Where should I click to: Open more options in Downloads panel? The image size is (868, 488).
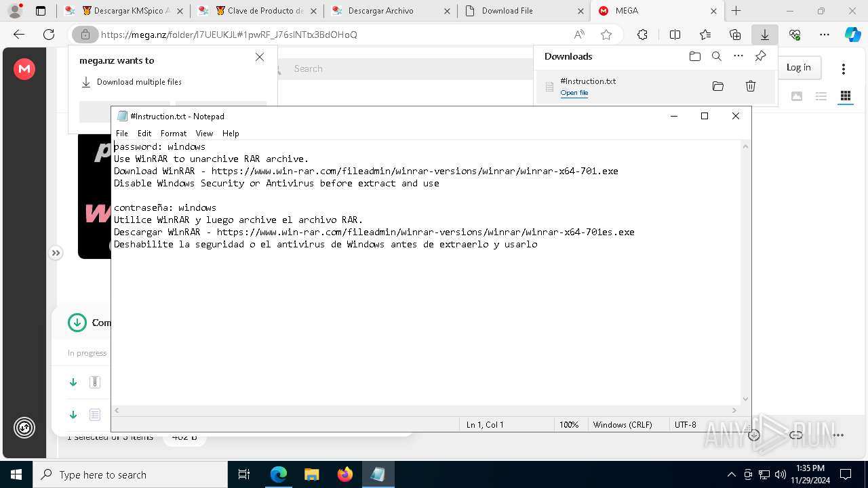pos(738,56)
